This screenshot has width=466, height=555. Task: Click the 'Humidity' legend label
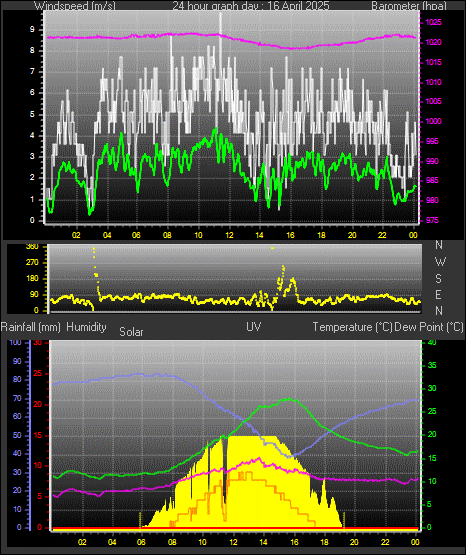86,327
